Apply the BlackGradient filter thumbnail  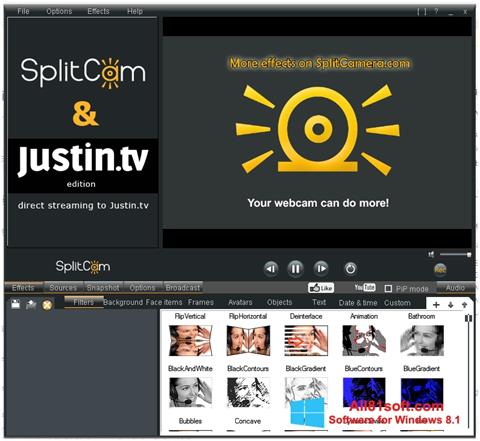point(306,393)
